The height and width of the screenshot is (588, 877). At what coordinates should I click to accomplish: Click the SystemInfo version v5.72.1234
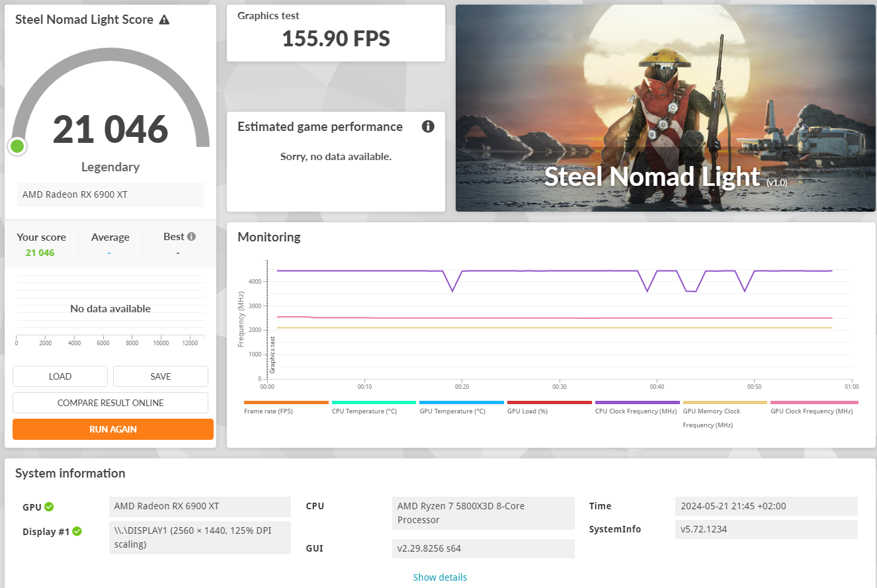(x=767, y=529)
